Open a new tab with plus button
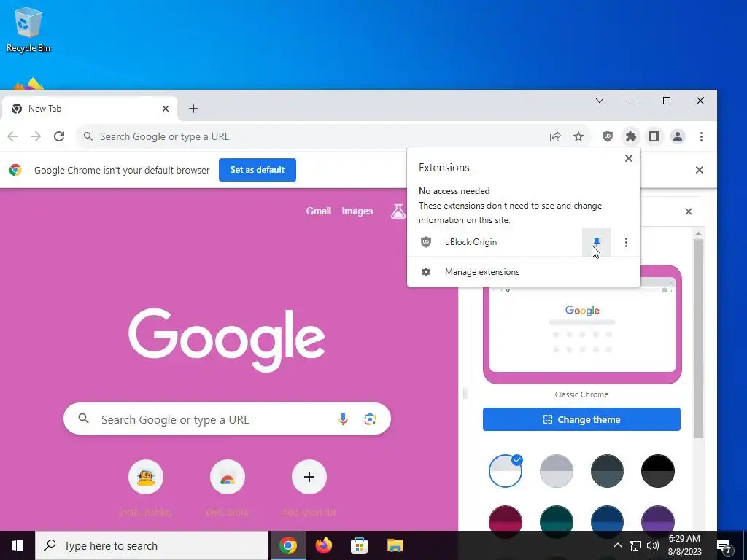 tap(193, 109)
